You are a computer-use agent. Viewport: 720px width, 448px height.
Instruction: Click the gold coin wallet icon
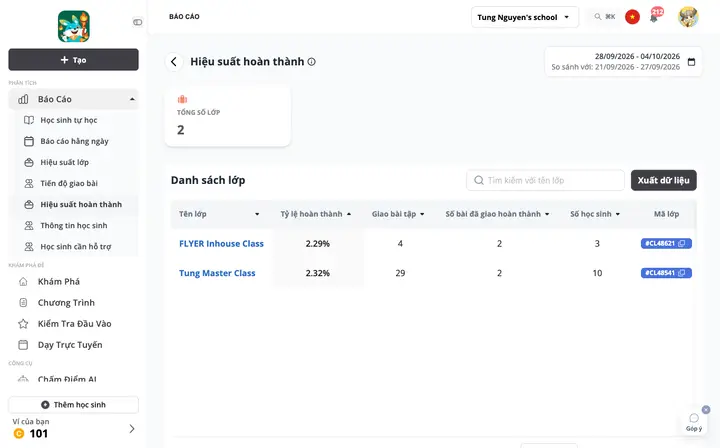[x=19, y=433]
